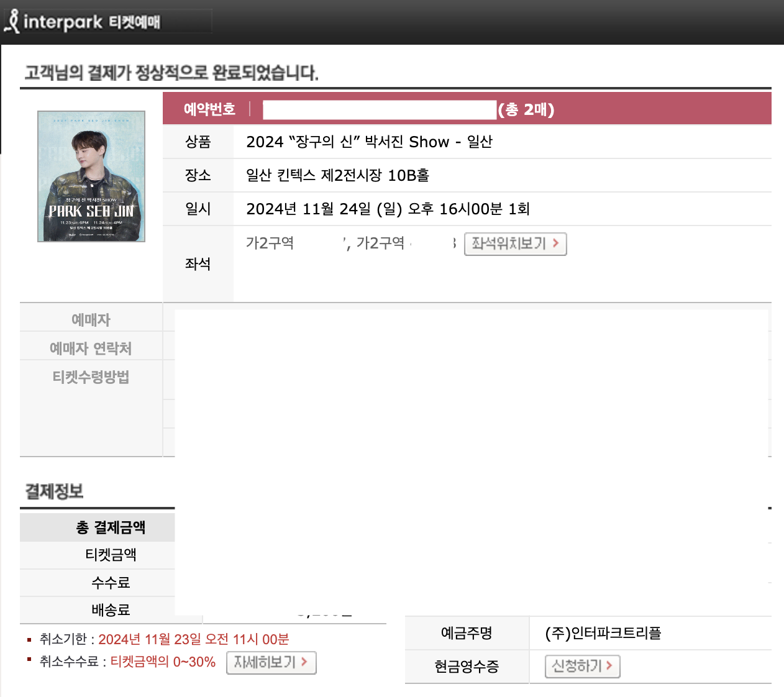784x697 pixels.
Task: Click the 현금영수증 label
Action: coord(467,667)
